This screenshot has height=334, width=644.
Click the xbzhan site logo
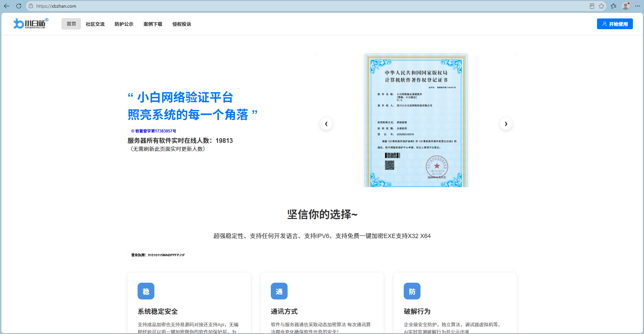point(31,23)
